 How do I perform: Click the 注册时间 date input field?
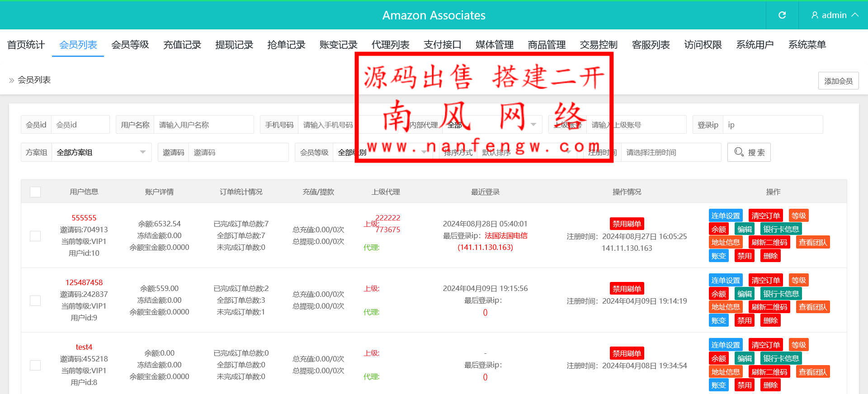click(x=670, y=152)
